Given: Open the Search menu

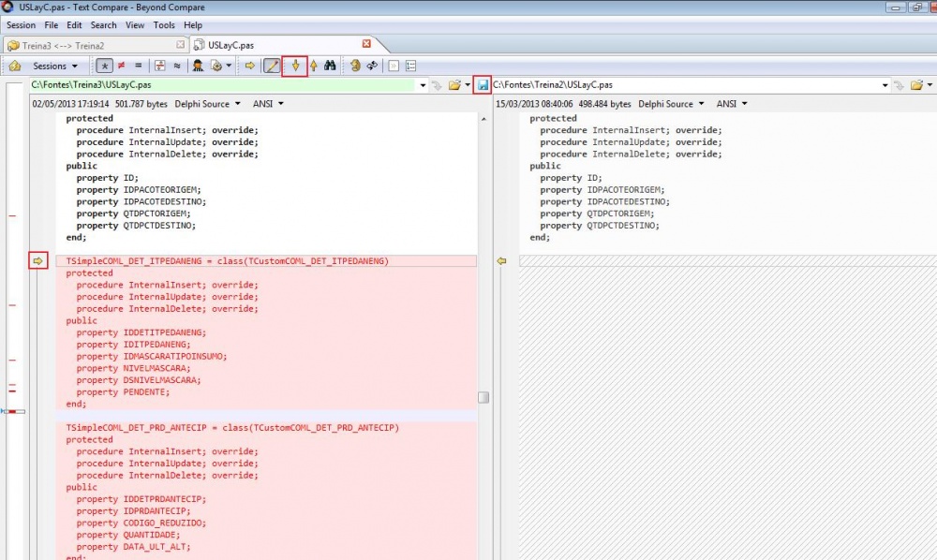Looking at the screenshot, I should pos(103,25).
